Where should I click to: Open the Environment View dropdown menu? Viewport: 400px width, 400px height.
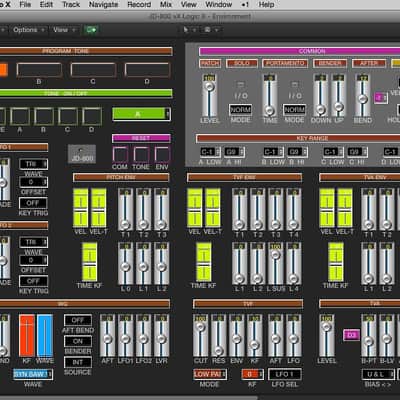(64, 30)
